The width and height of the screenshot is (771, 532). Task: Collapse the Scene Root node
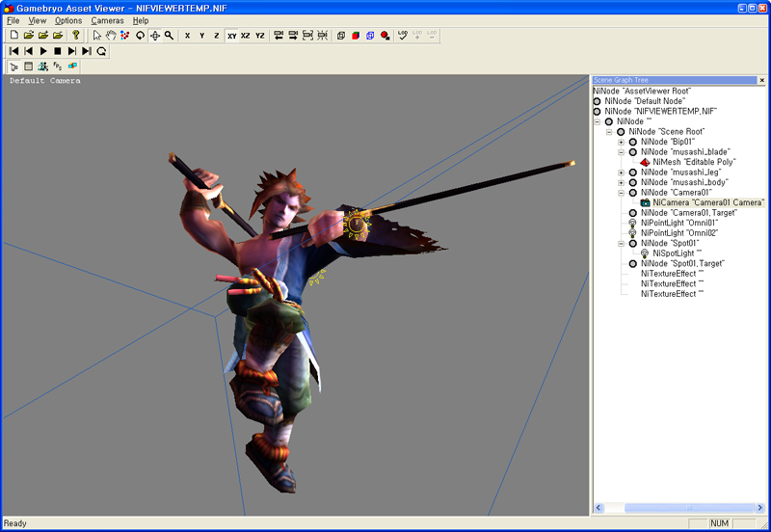tap(609, 132)
